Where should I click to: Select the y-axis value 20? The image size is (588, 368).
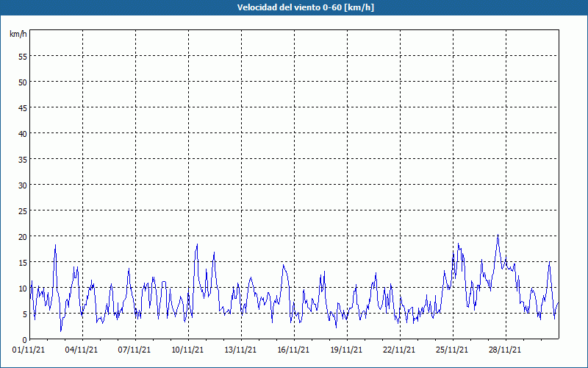(x=23, y=236)
